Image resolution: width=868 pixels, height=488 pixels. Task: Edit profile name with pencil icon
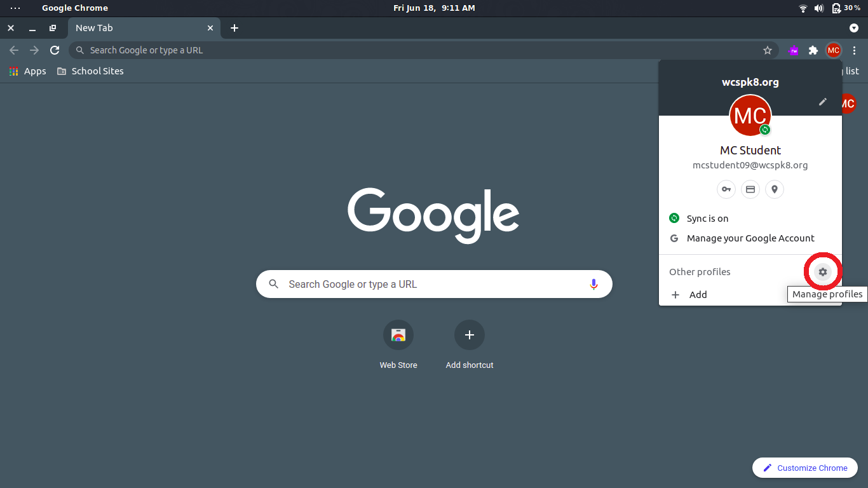tap(823, 102)
